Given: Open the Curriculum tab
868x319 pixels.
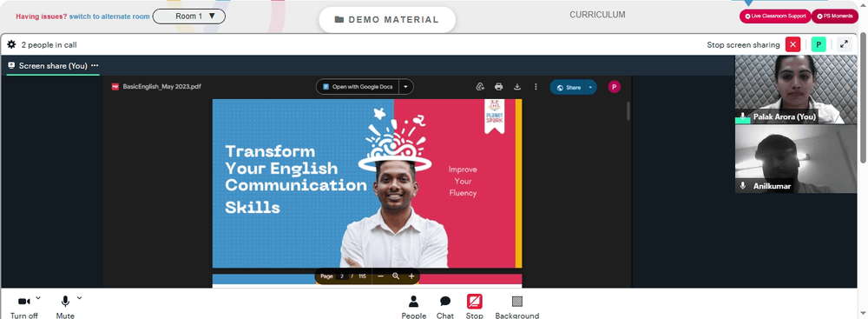Looking at the screenshot, I should tap(597, 15).
